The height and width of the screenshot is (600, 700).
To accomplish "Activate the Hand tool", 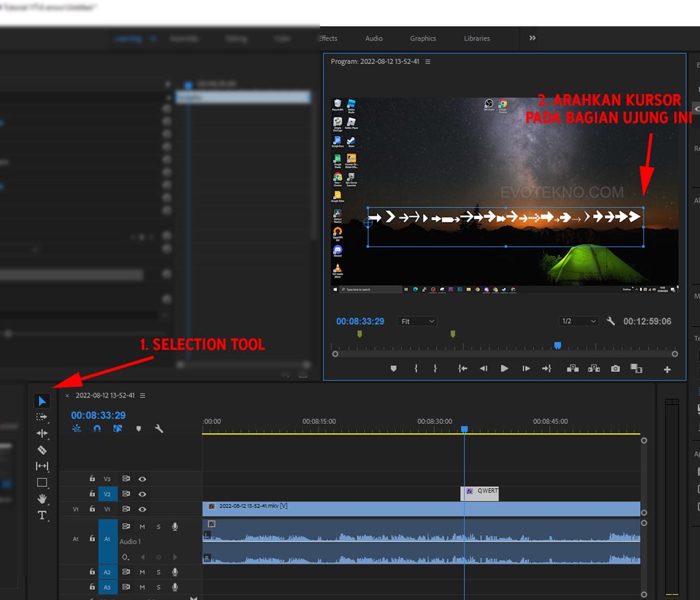I will tap(42, 498).
